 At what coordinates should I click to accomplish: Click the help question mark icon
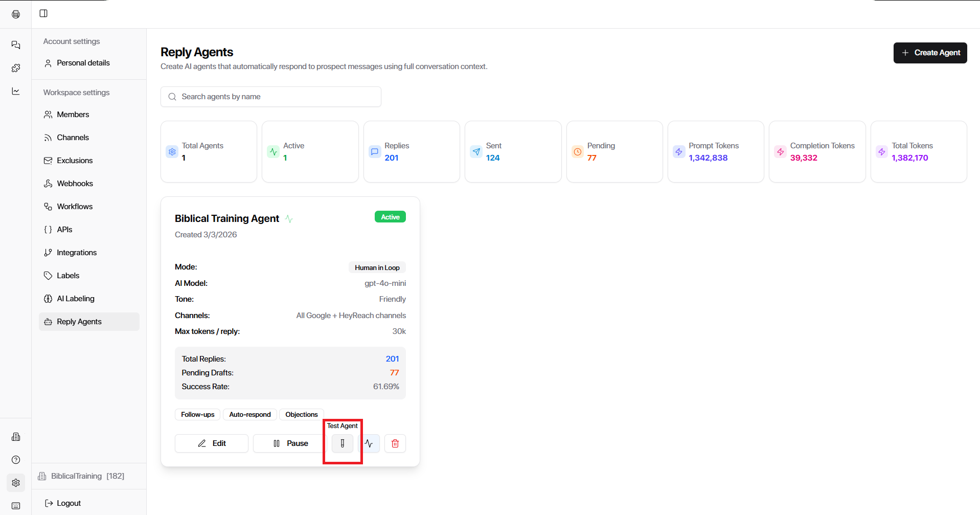point(16,460)
